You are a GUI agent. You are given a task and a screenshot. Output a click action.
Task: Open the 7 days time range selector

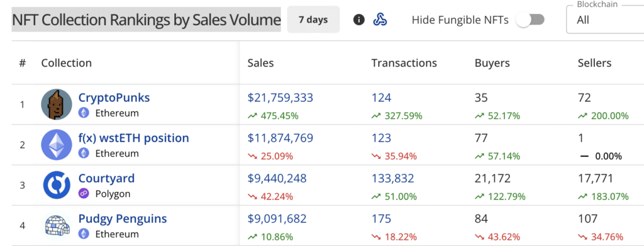[x=313, y=20]
